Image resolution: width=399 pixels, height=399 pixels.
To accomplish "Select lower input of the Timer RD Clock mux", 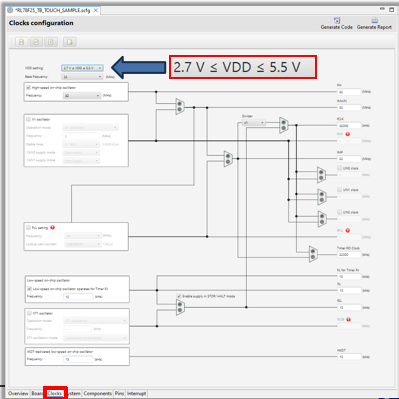I will [313, 257].
